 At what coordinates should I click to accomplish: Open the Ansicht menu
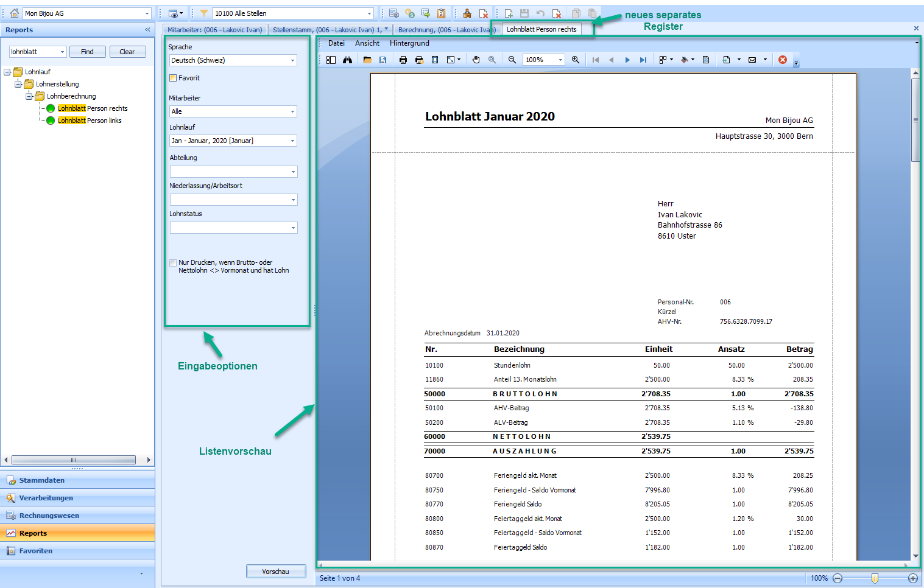click(367, 43)
